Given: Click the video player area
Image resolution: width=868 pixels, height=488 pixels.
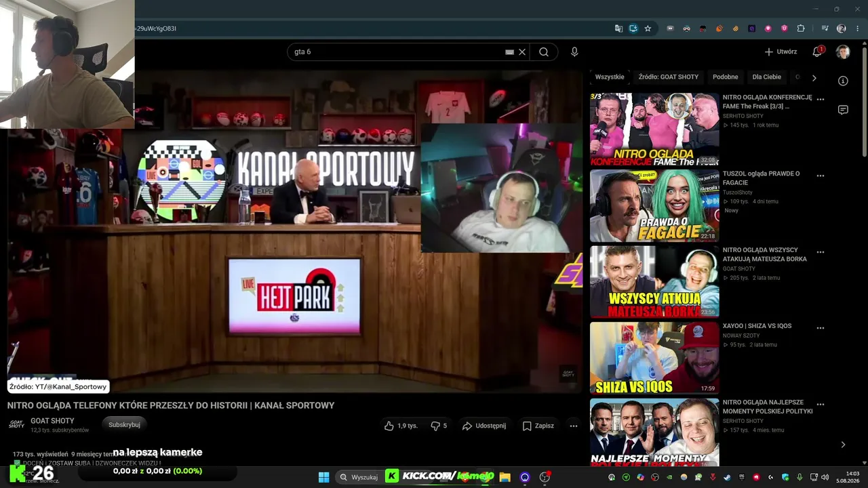Looking at the screenshot, I should coord(295,230).
